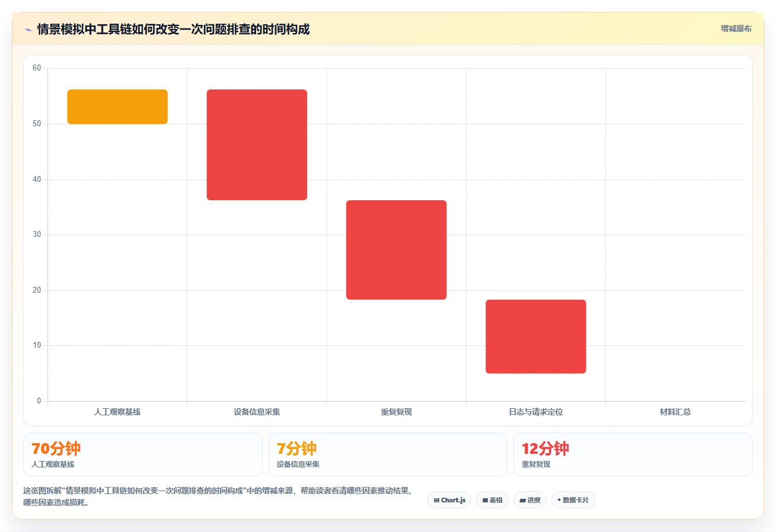Click the orange 人工观察基线 bar
The width and height of the screenshot is (776, 532).
coord(117,107)
